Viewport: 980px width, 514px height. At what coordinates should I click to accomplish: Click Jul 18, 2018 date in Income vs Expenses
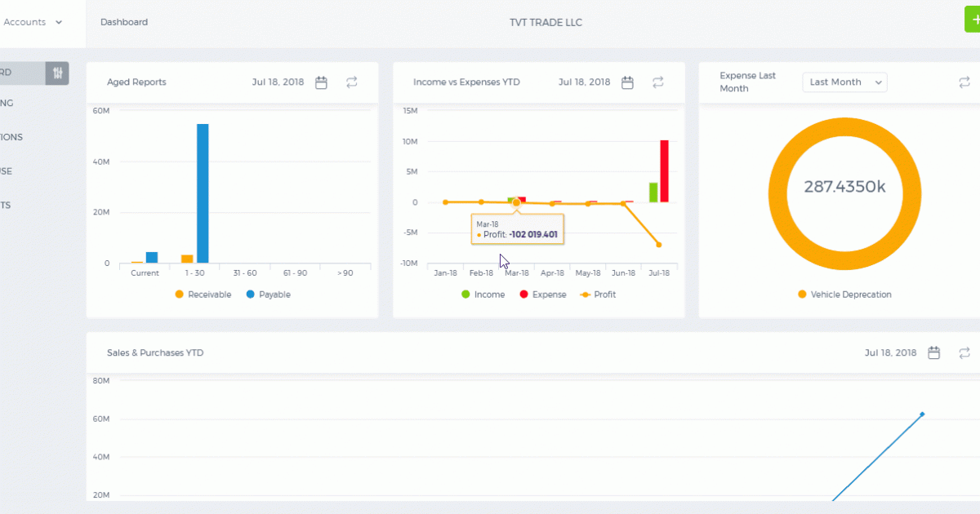point(584,82)
